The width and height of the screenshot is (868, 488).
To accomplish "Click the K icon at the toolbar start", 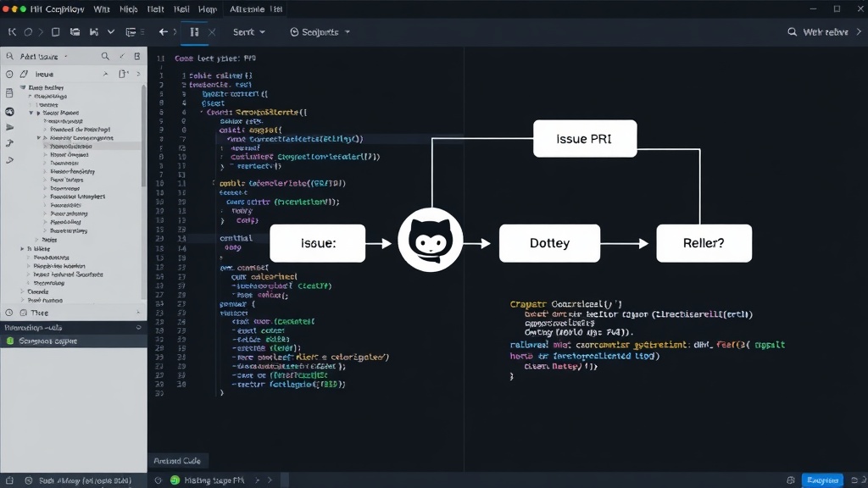I will (x=12, y=32).
